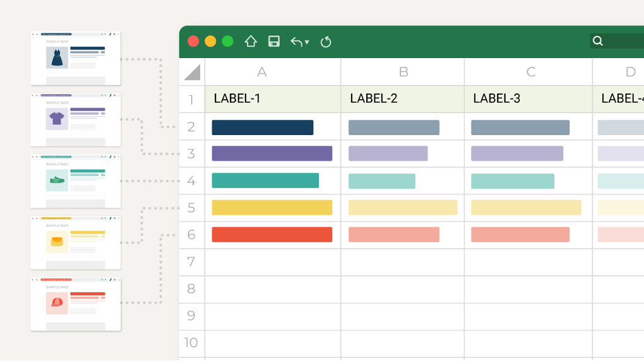Click the red bar in cell A6
The image size is (644, 361).
tap(272, 235)
